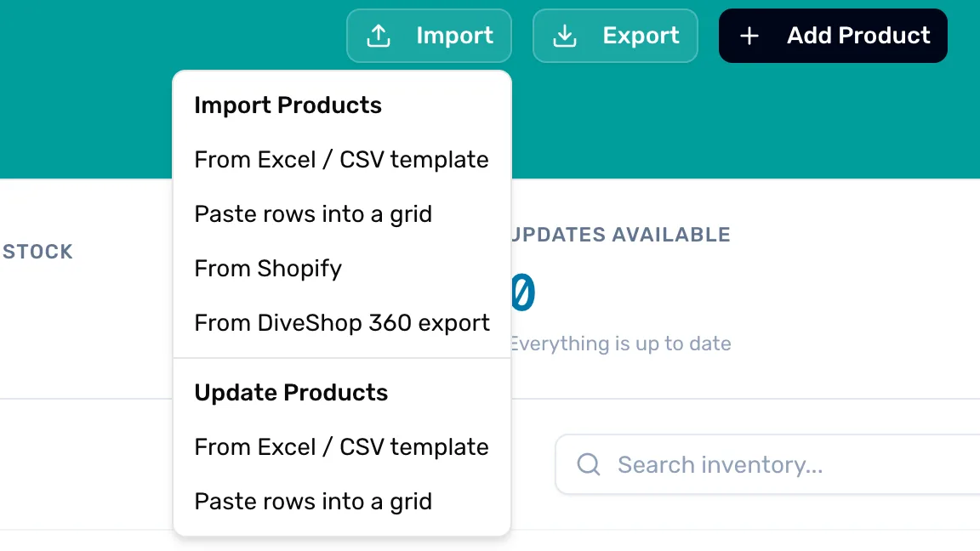Click the UPDATES AVAILABLE label
Viewport: 980px width, 551px height.
click(x=621, y=235)
